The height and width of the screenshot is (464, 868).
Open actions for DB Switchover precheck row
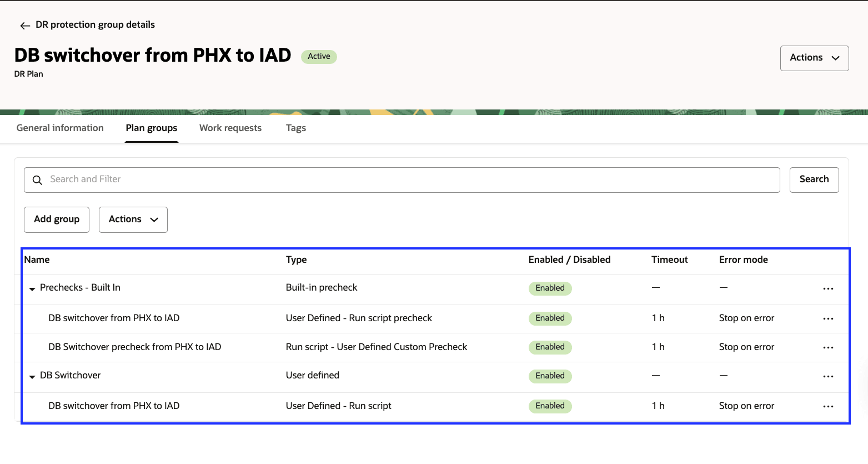pyautogui.click(x=828, y=347)
